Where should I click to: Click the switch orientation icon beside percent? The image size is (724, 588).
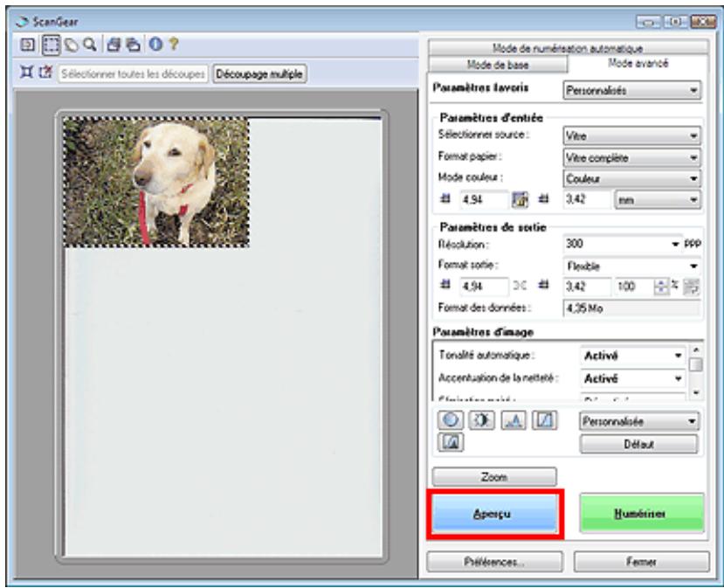[x=691, y=287]
